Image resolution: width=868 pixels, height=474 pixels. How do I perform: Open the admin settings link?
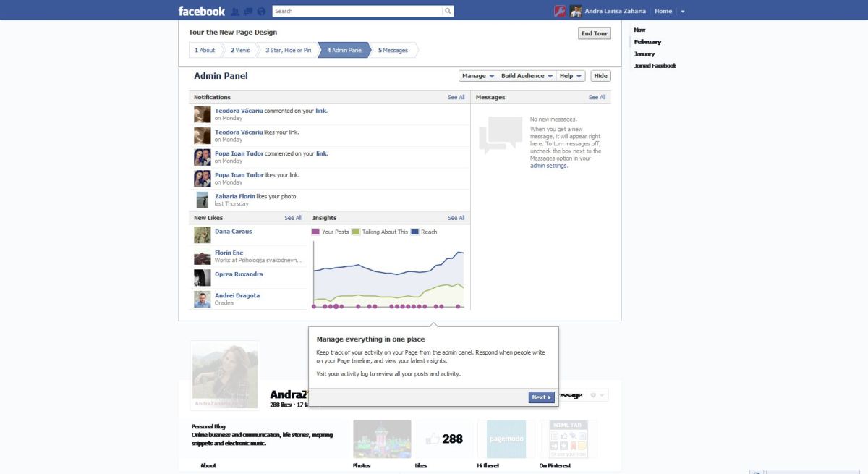(x=548, y=166)
